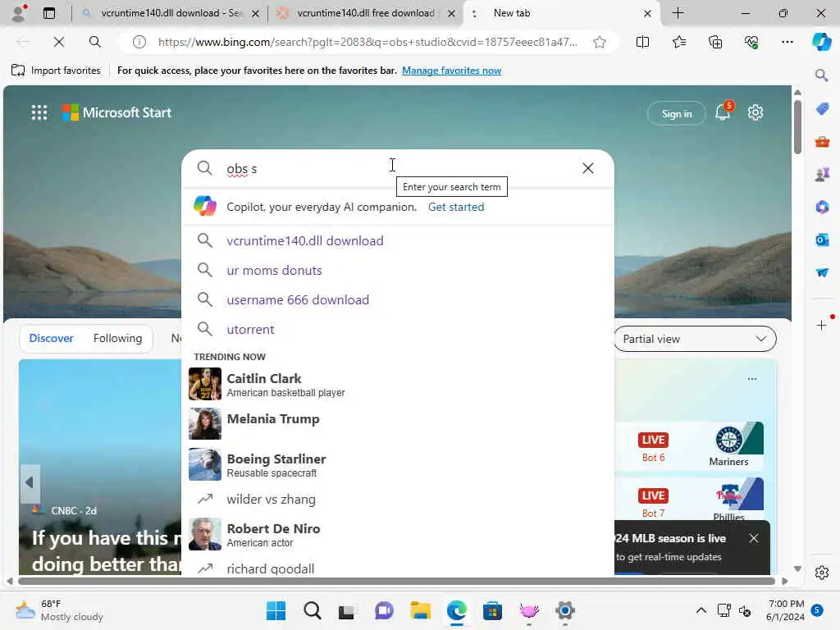The height and width of the screenshot is (630, 840).
Task: Open Microsoft 365 in the sidebar
Action: (822, 207)
